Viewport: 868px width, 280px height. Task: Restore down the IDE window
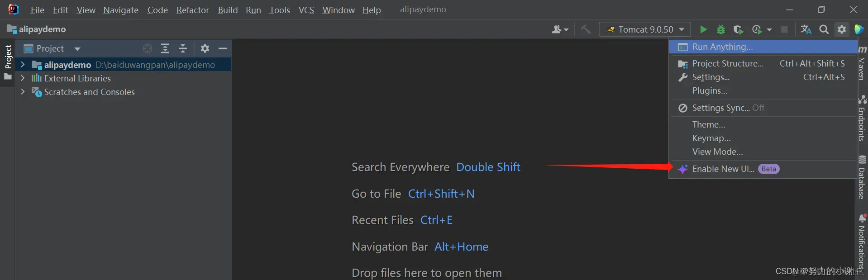pyautogui.click(x=821, y=9)
